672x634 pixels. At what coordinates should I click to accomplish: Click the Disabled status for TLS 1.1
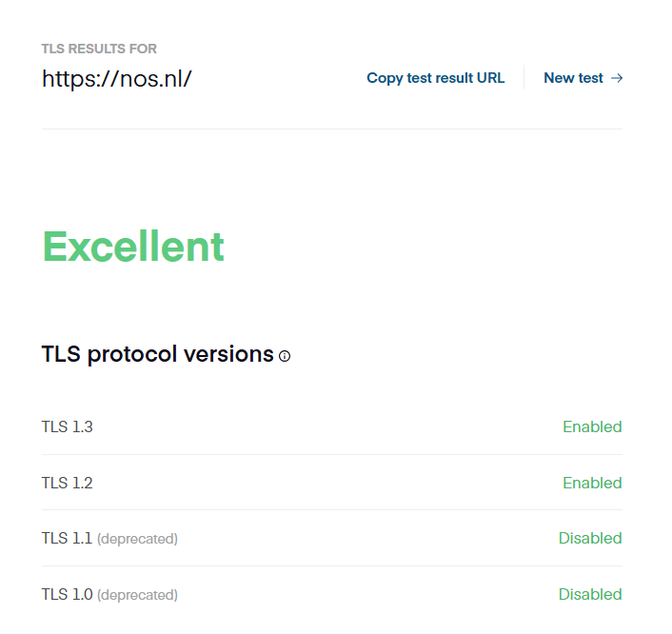point(590,538)
